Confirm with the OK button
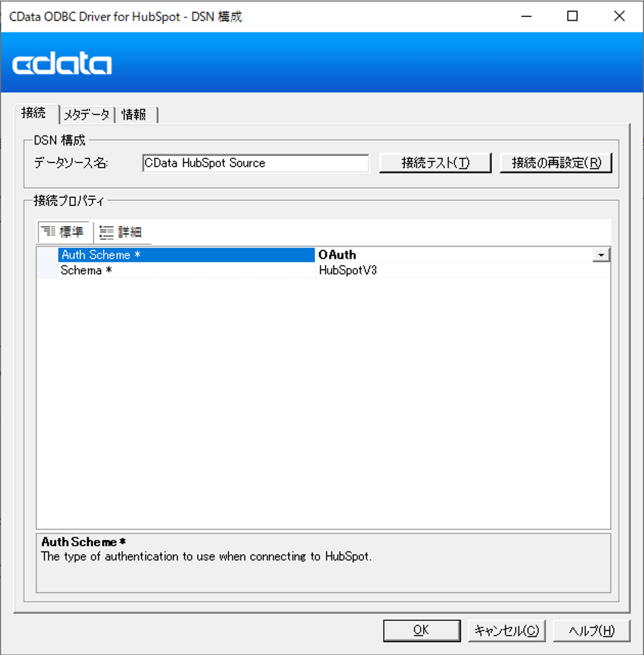This screenshot has width=644, height=655. [422, 630]
